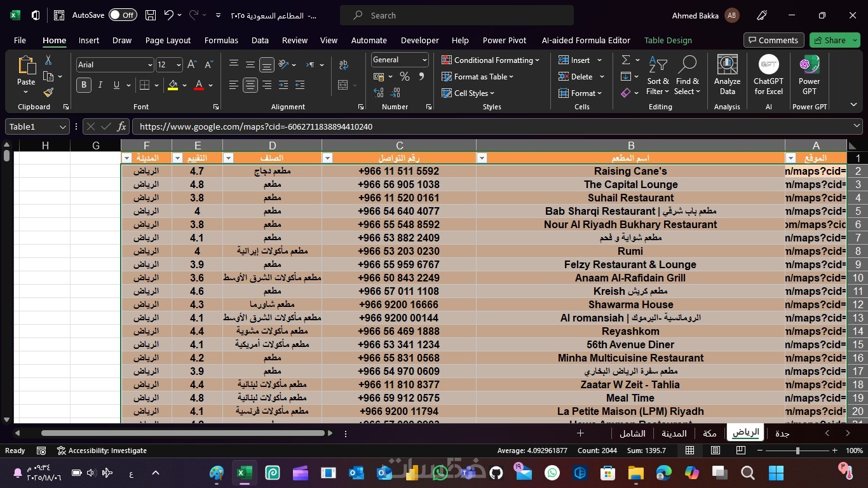Open the Data ribbon tab
868x488 pixels.
260,40
